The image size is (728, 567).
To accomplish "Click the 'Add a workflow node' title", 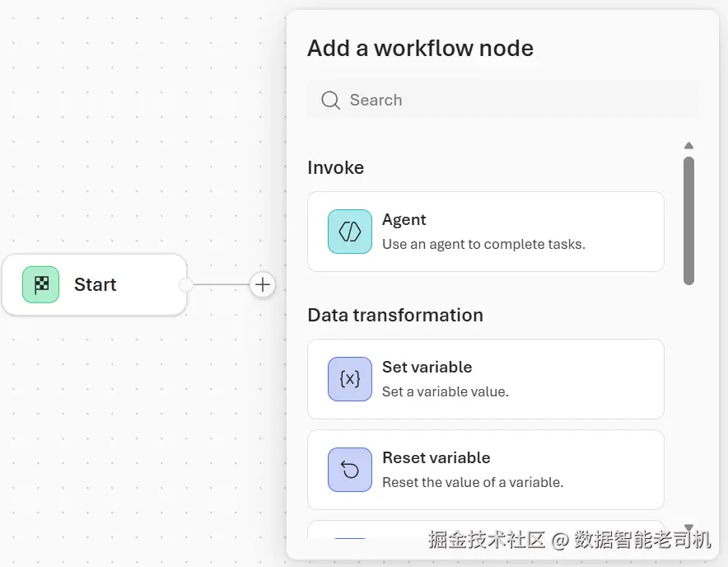I will (420, 49).
